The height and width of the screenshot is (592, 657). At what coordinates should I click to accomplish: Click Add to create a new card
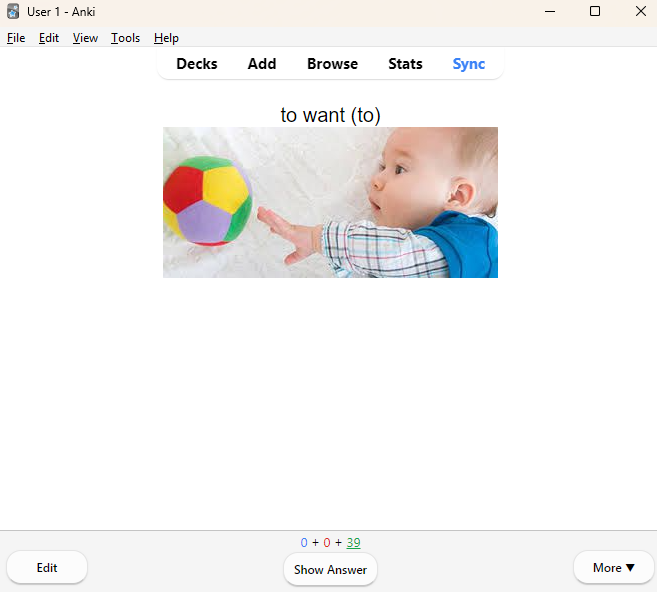pyautogui.click(x=262, y=64)
